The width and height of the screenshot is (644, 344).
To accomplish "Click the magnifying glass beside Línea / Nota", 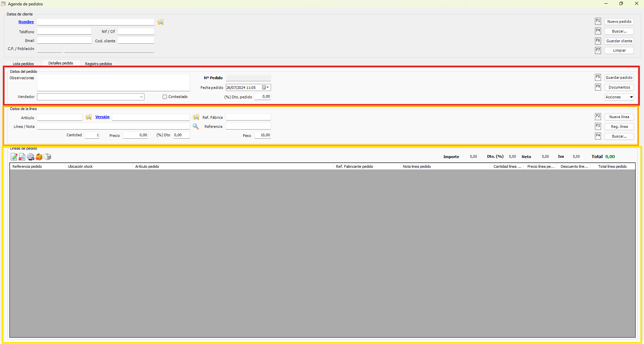I will click(x=196, y=127).
